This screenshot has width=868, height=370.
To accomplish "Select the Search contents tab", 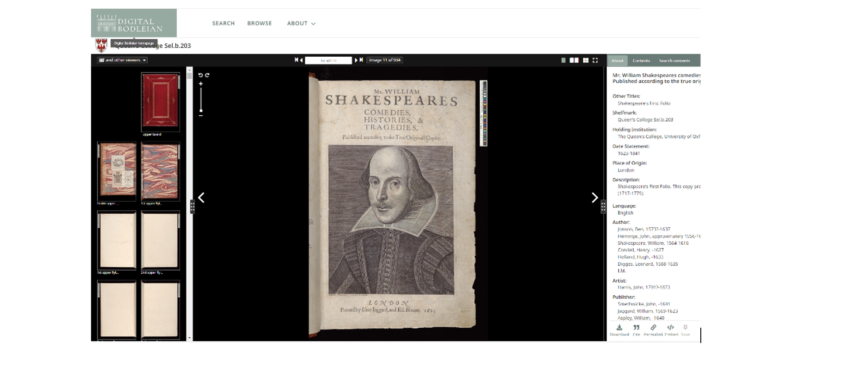I will (x=674, y=60).
